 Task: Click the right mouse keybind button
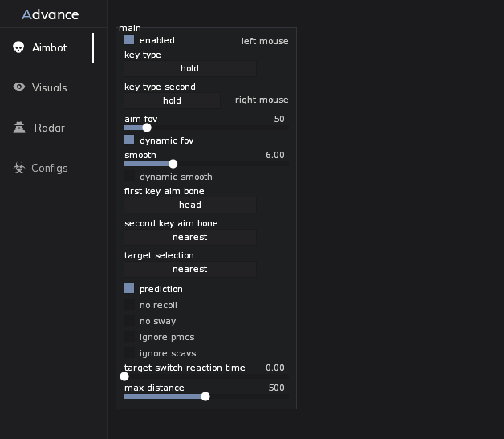point(261,100)
